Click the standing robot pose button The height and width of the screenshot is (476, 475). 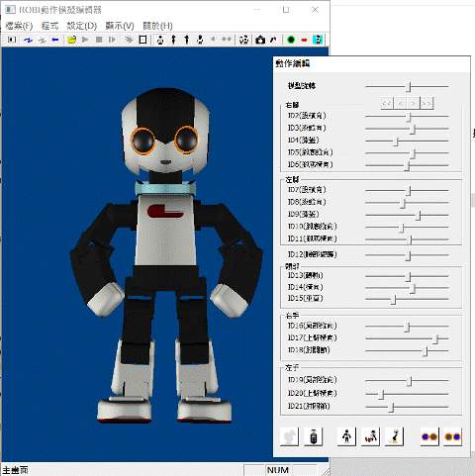point(346,436)
